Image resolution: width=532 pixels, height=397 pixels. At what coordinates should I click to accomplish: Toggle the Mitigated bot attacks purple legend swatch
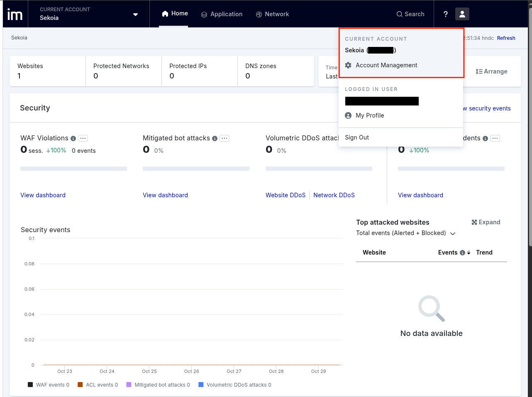(x=129, y=385)
